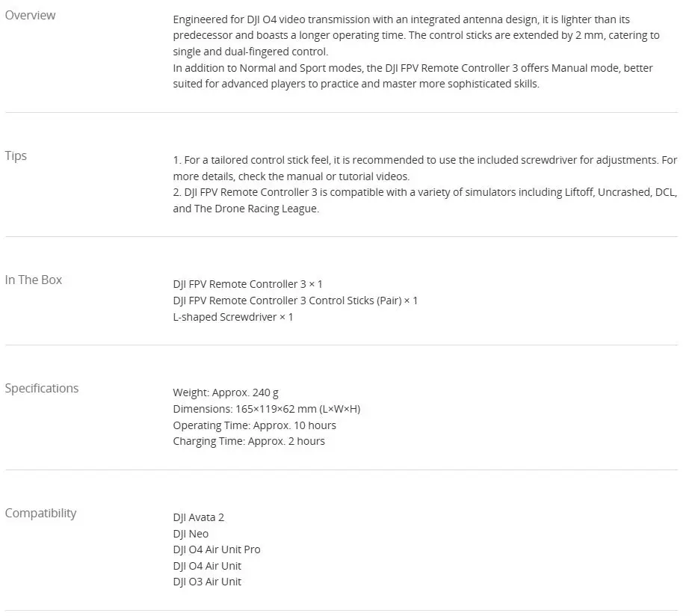Click the Charging Time 2 hours line
Image resolution: width=692 pixels, height=616 pixels.
pyautogui.click(x=249, y=441)
